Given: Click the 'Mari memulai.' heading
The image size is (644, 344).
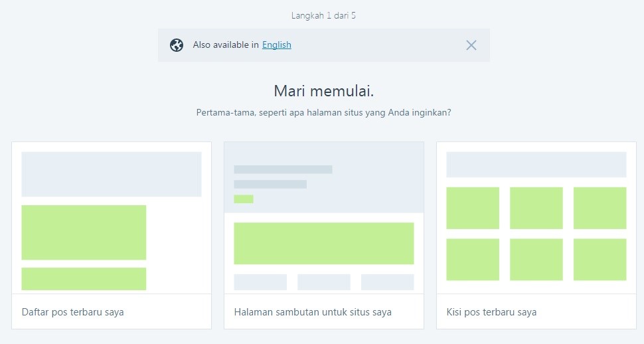Looking at the screenshot, I should (323, 91).
